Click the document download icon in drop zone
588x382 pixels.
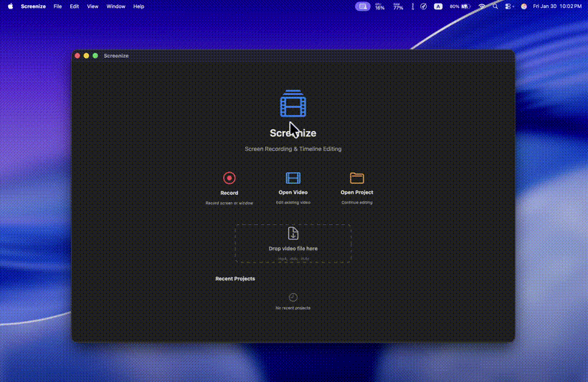coord(293,234)
